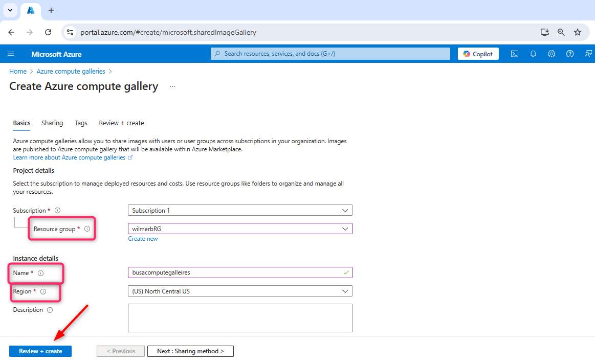Click the Copilot button

(478, 54)
